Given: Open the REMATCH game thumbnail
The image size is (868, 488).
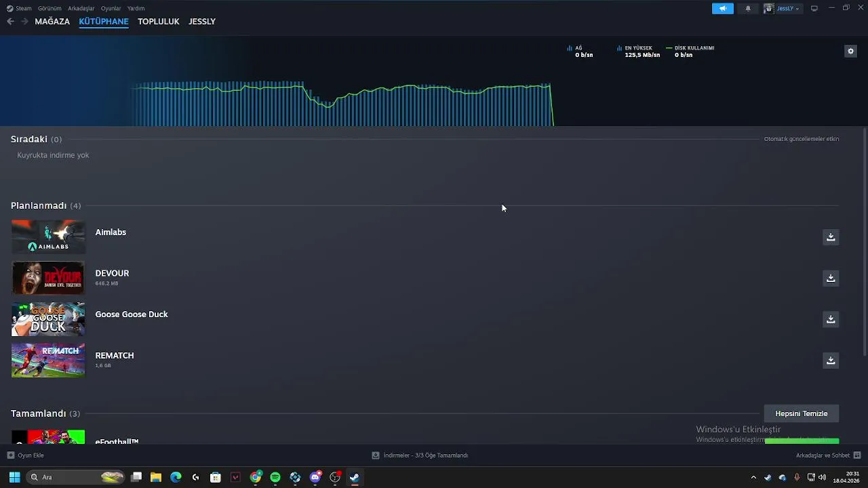Looking at the screenshot, I should pyautogui.click(x=48, y=361).
